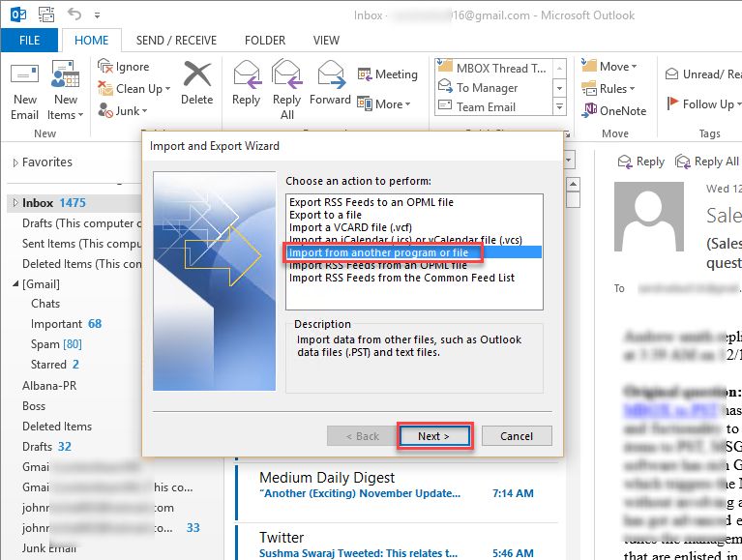Open the Clean Up menu
Screen dimensions: 742x560
(x=134, y=88)
